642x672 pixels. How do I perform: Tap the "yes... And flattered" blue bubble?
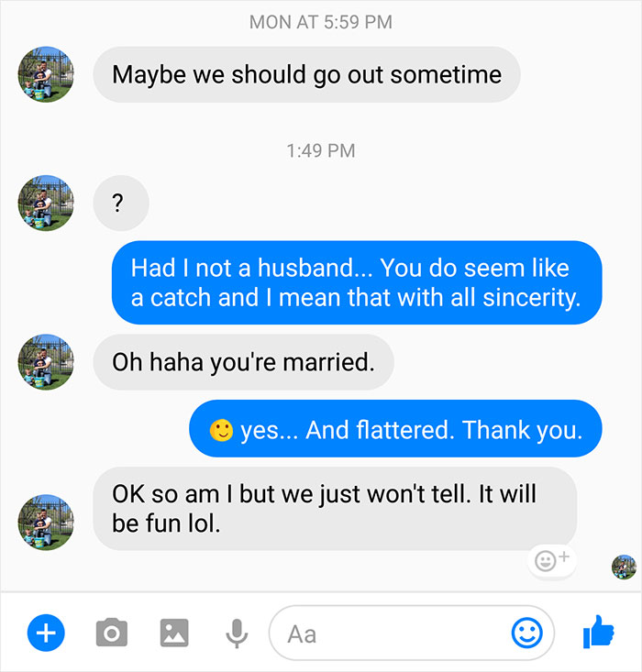coord(395,429)
